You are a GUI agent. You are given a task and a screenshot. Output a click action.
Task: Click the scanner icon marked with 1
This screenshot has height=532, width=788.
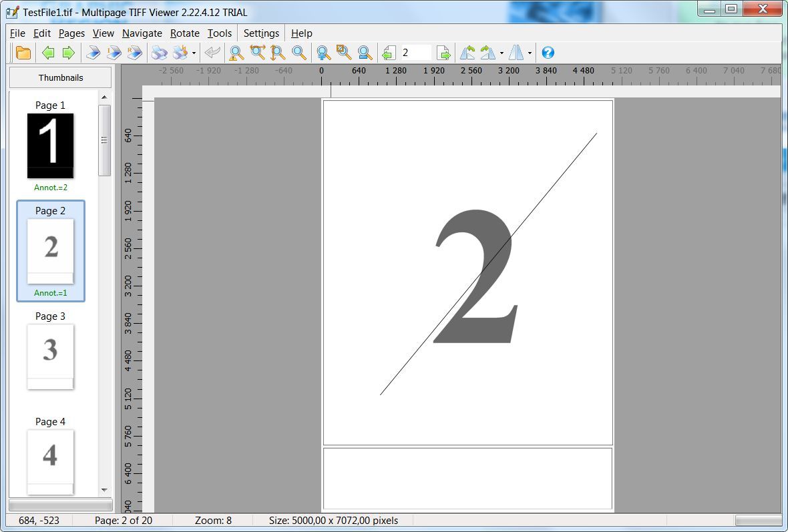coord(114,53)
